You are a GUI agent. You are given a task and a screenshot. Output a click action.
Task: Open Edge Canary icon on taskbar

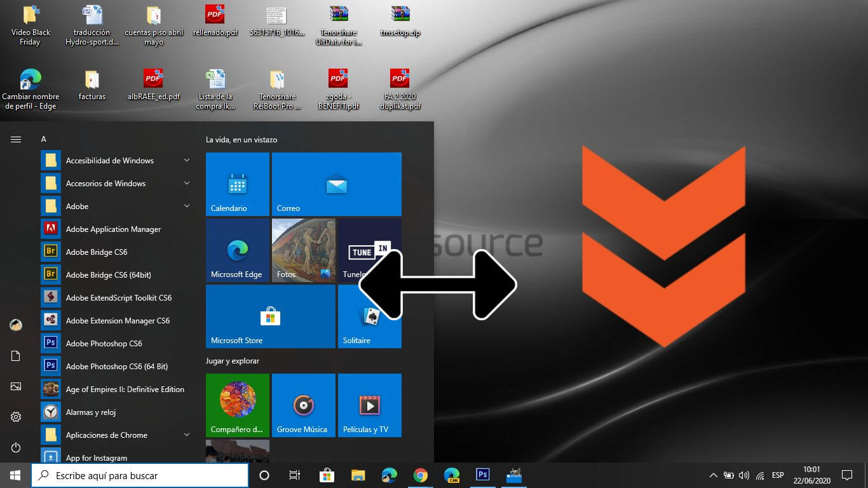[452, 475]
